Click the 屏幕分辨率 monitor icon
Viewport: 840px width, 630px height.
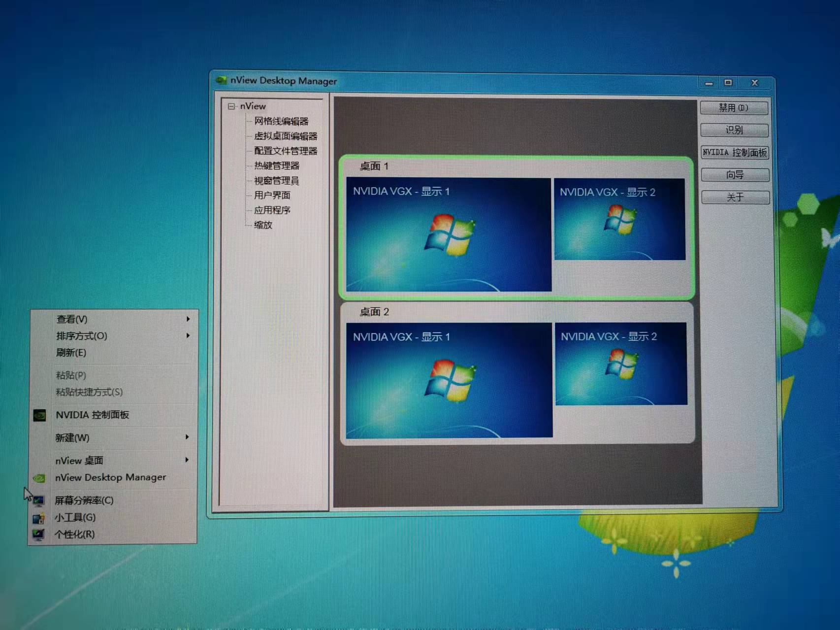tap(38, 501)
